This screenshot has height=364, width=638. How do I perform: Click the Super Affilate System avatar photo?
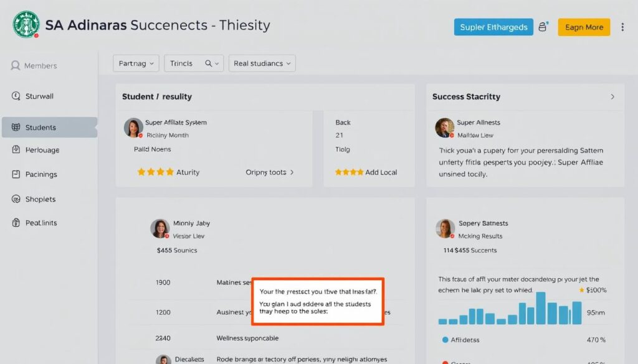click(x=133, y=128)
